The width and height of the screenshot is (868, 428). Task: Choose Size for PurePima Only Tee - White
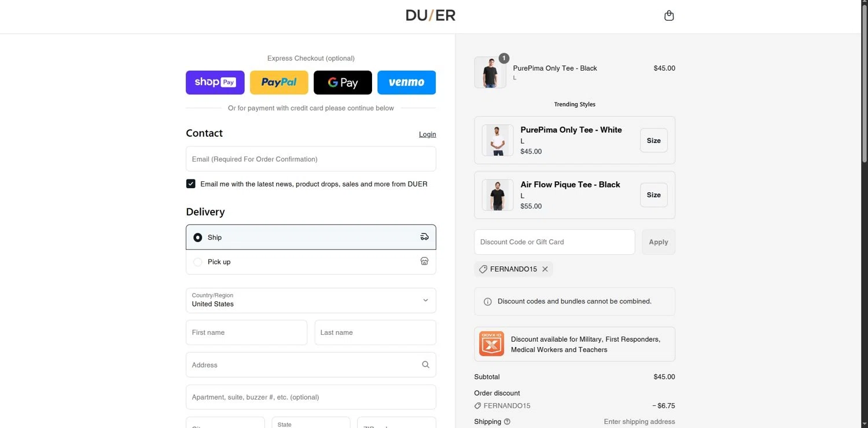click(654, 140)
